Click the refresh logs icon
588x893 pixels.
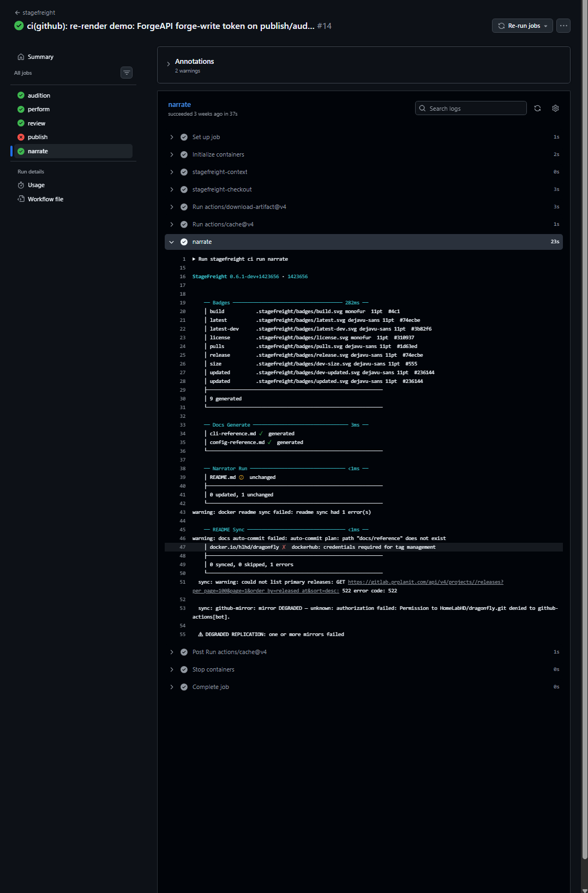pyautogui.click(x=537, y=108)
